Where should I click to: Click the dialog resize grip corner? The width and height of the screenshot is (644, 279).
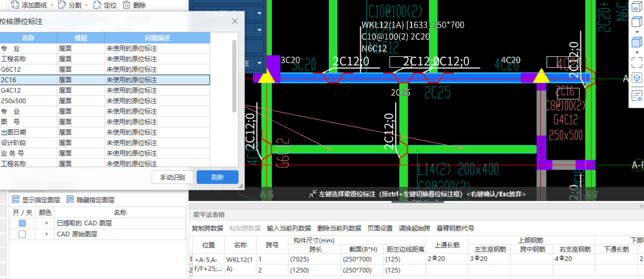tap(241, 186)
